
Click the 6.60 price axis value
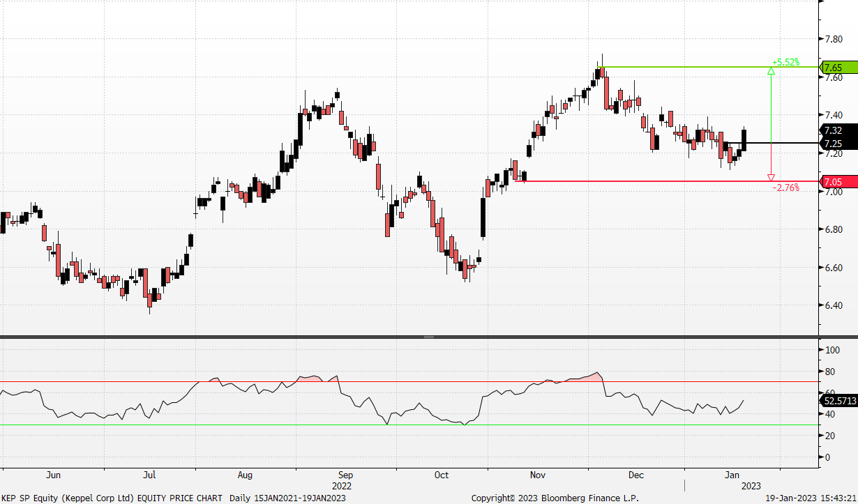[833, 268]
